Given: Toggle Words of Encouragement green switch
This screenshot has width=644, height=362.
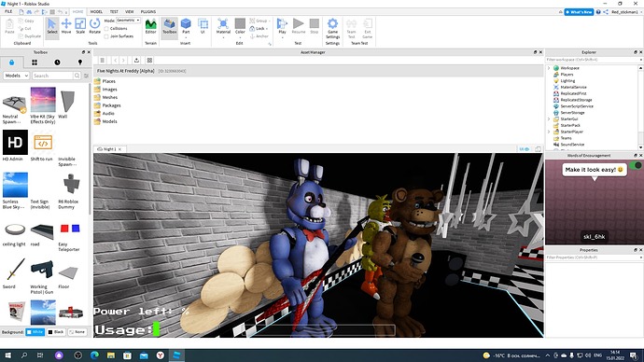Looking at the screenshot, I should click(x=636, y=165).
